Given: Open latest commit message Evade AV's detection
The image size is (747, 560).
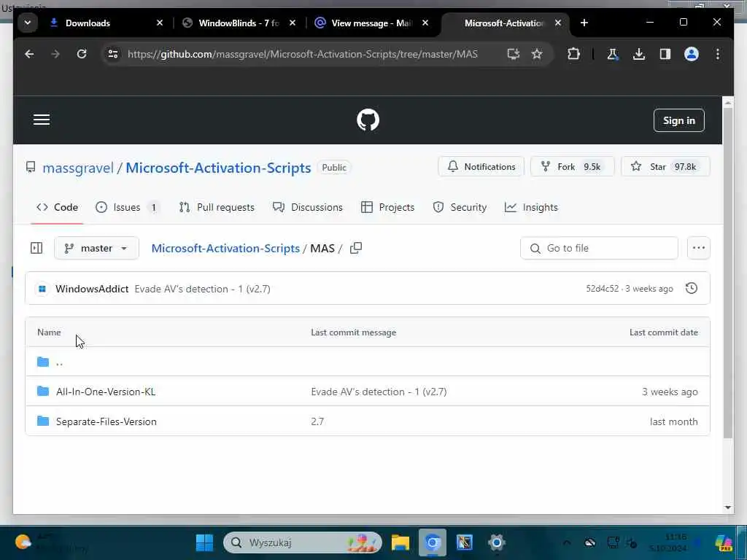Looking at the screenshot, I should 203,289.
